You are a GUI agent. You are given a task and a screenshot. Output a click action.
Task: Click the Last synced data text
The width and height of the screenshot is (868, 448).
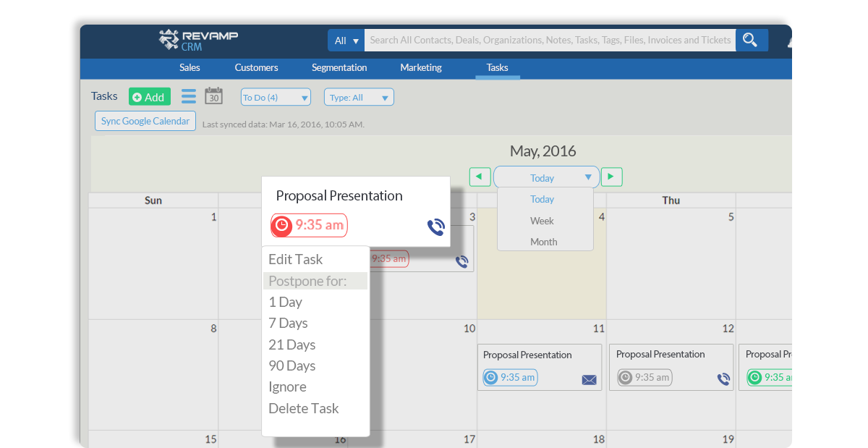(x=284, y=124)
